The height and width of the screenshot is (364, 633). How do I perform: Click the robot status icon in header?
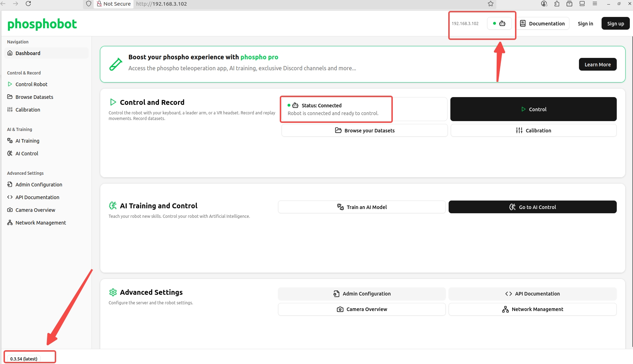tap(499, 24)
